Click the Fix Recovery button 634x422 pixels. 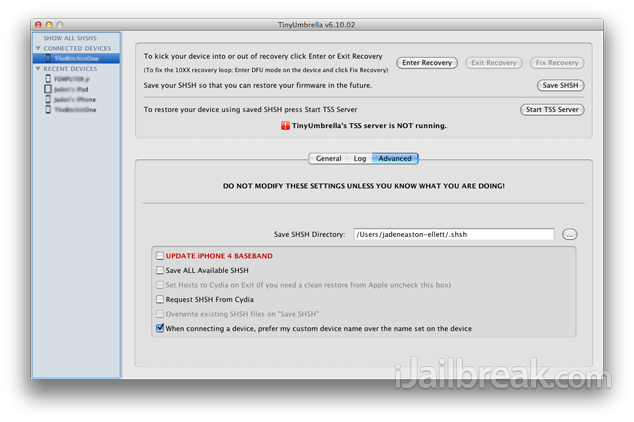point(557,63)
